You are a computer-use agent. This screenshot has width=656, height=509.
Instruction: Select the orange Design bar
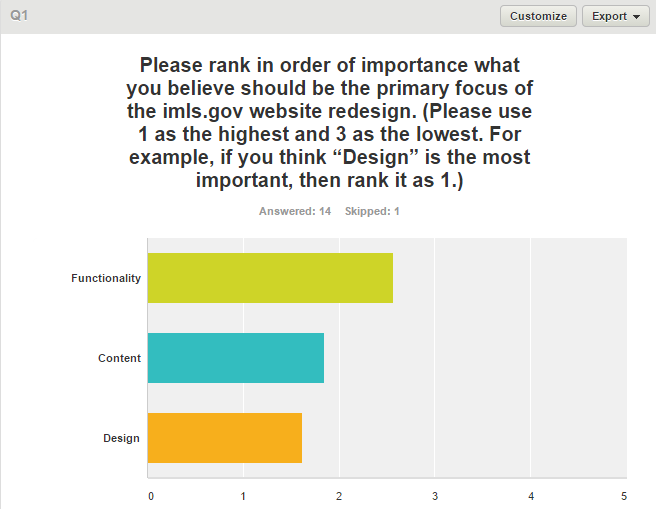tap(225, 438)
